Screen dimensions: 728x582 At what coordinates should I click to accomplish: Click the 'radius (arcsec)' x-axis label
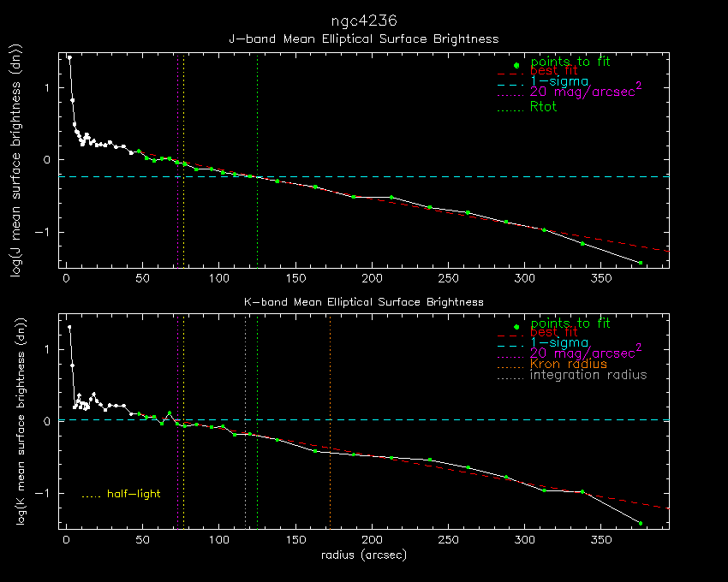click(364, 555)
